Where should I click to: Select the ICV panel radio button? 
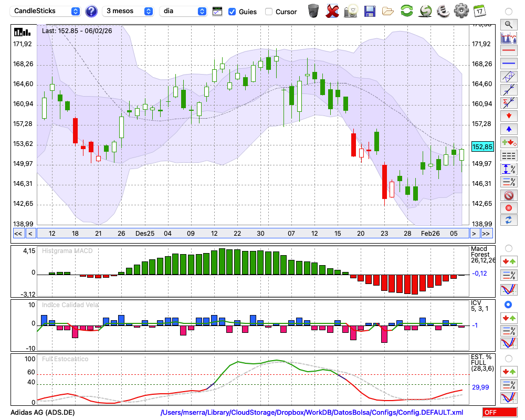pyautogui.click(x=509, y=304)
